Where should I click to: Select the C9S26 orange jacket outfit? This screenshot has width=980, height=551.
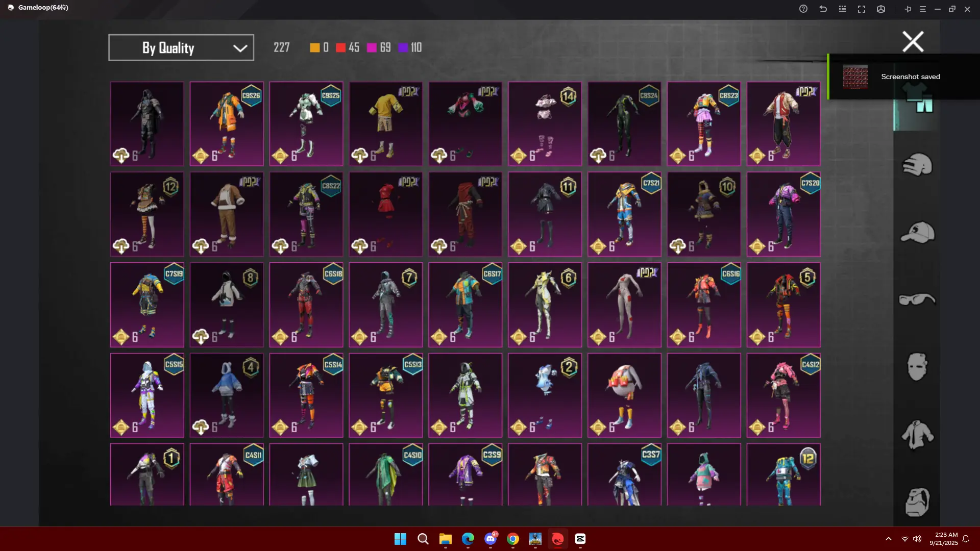tap(227, 124)
